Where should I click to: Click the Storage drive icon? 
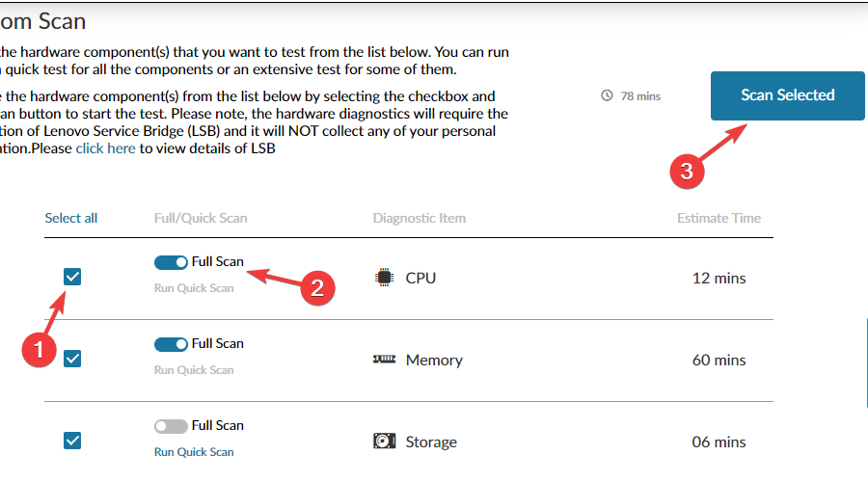tap(384, 442)
